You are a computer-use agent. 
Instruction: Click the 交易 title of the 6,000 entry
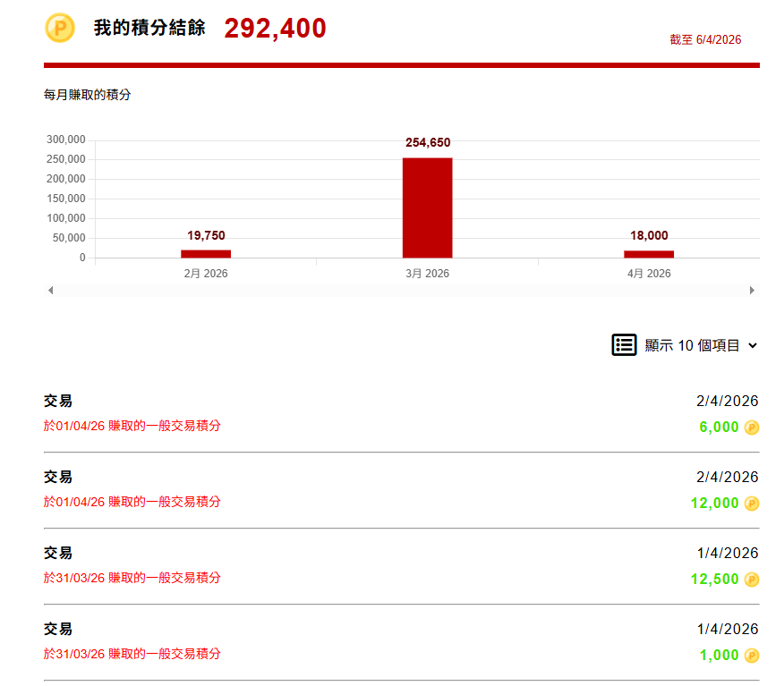(x=58, y=402)
